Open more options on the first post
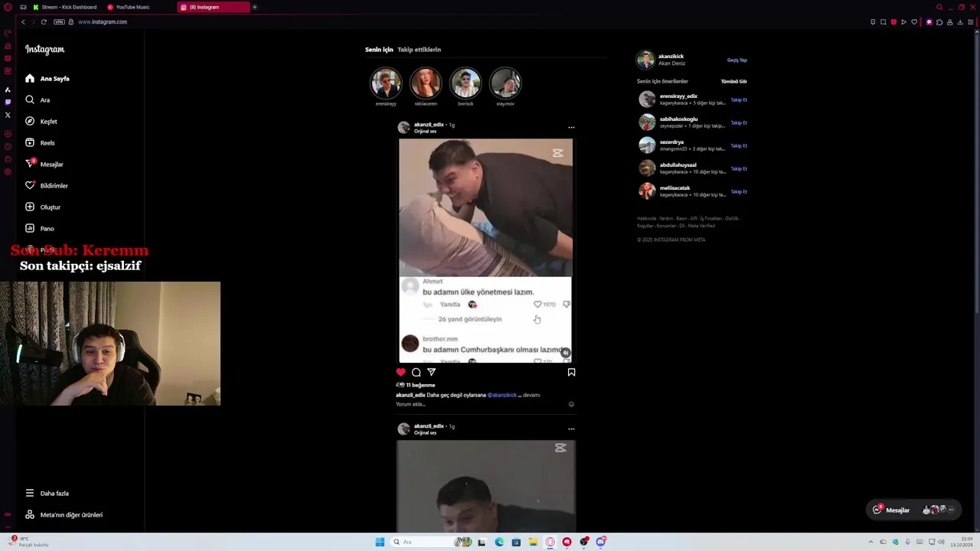Screen dimensions: 980x551 point(571,128)
